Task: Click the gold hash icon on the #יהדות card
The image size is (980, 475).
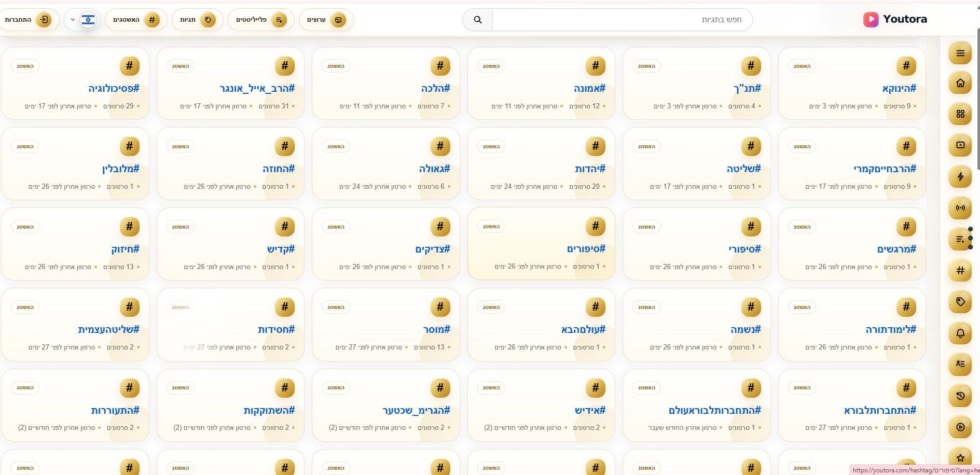Action: pyautogui.click(x=596, y=146)
